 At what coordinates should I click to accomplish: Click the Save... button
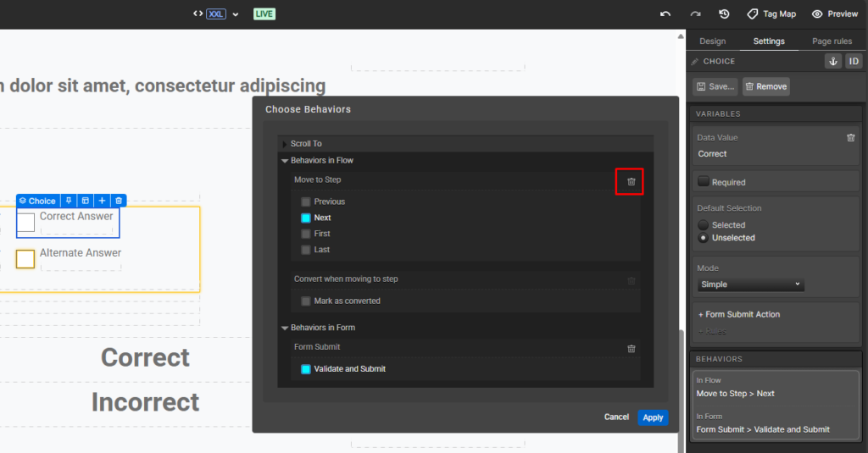click(x=715, y=86)
